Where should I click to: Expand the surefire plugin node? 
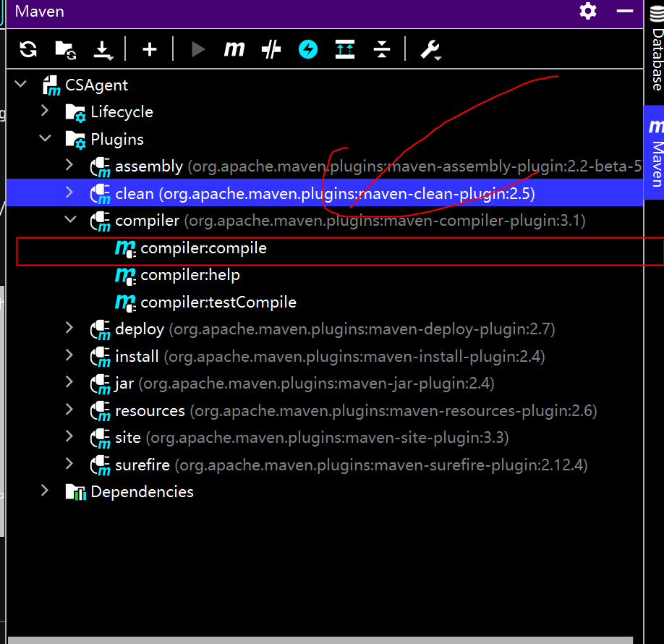click(x=69, y=464)
